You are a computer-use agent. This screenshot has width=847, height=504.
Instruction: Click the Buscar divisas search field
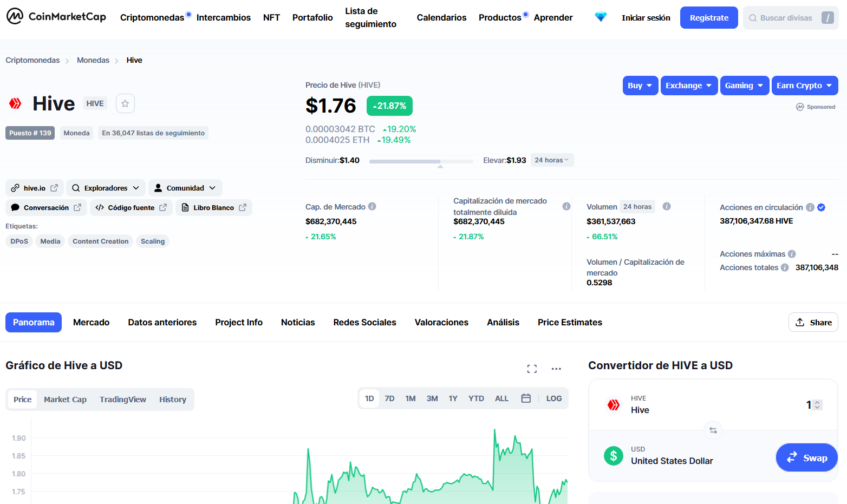click(791, 18)
